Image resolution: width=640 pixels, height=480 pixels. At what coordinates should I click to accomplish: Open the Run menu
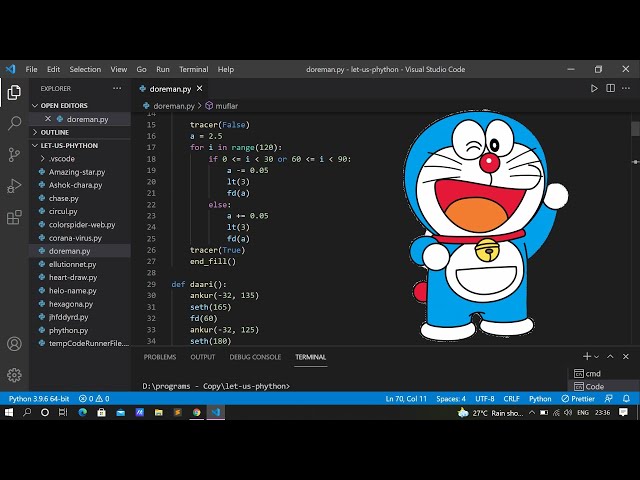[x=162, y=69]
